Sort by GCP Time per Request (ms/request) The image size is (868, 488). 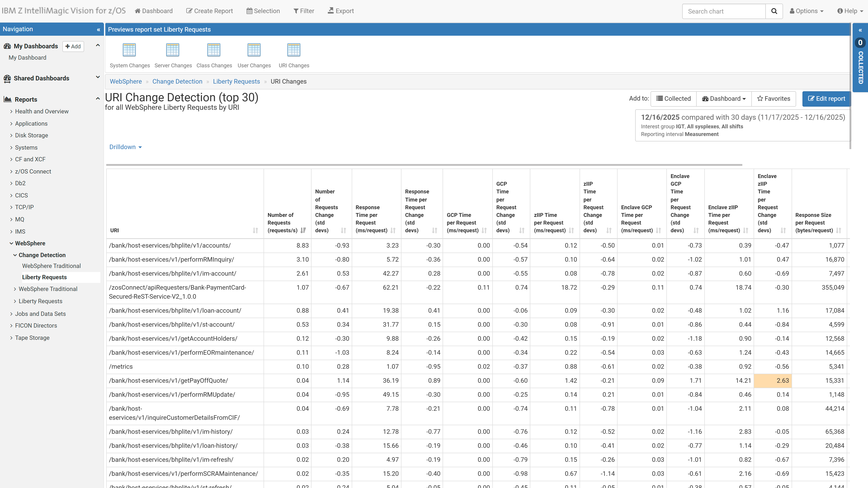point(484,231)
